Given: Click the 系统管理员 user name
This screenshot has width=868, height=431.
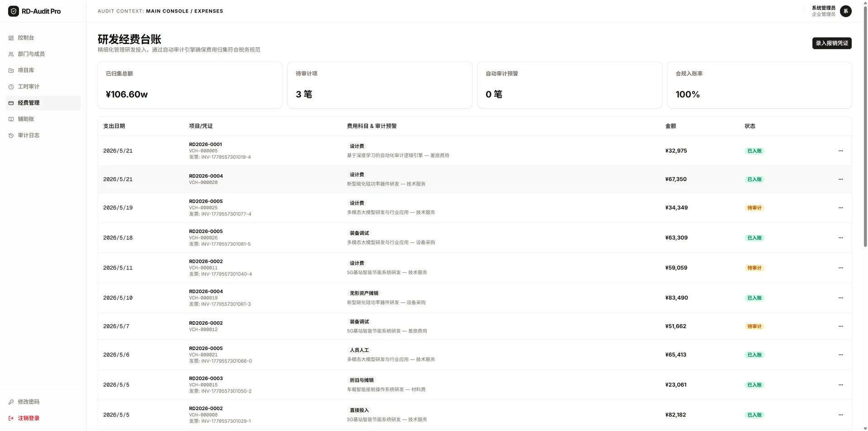Looking at the screenshot, I should coord(823,8).
